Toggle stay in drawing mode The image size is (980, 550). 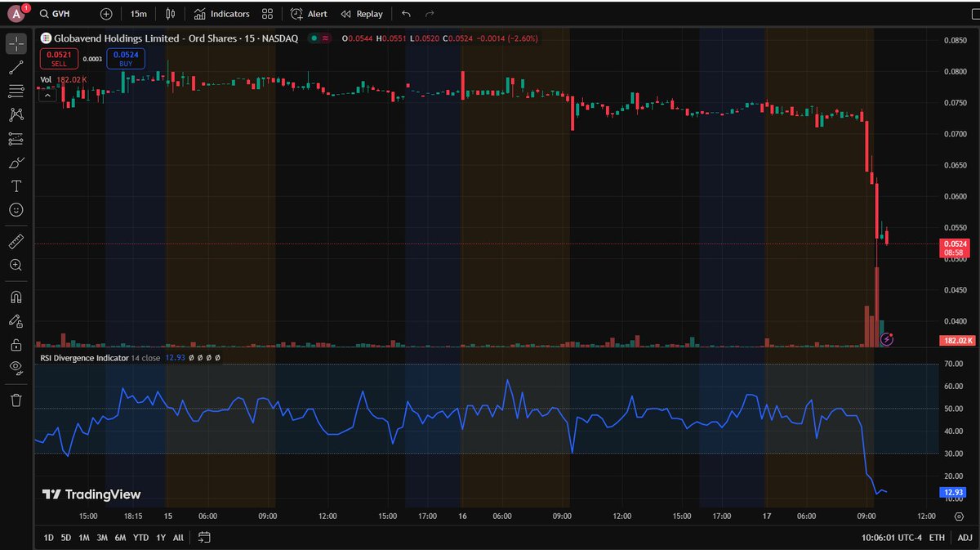(x=16, y=320)
